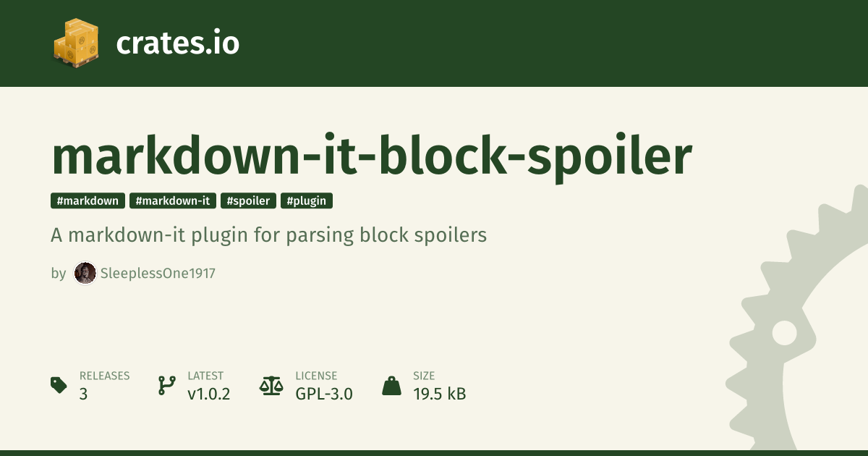Click the crates.io package boxes logo
The width and height of the screenshot is (868, 456).
(x=75, y=43)
